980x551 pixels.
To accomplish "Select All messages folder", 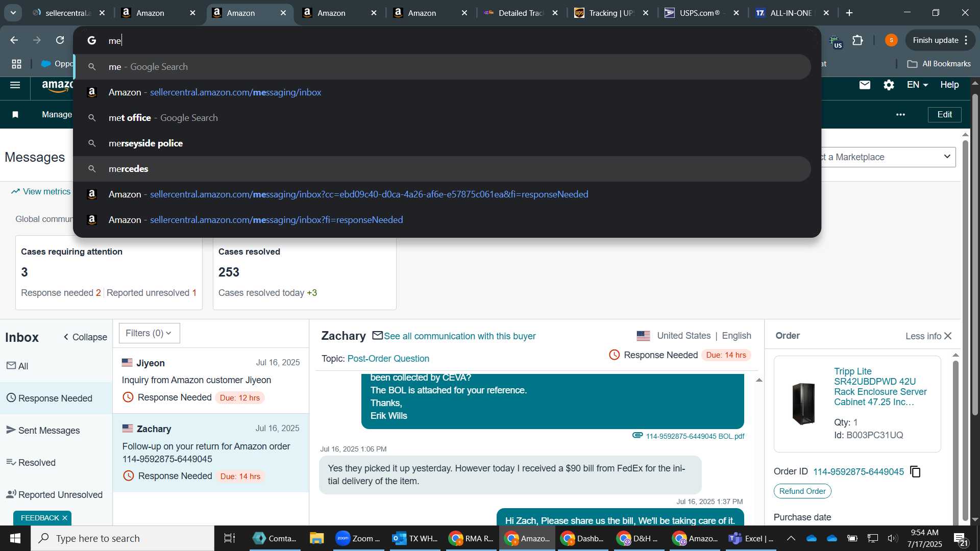I will (x=56, y=366).
